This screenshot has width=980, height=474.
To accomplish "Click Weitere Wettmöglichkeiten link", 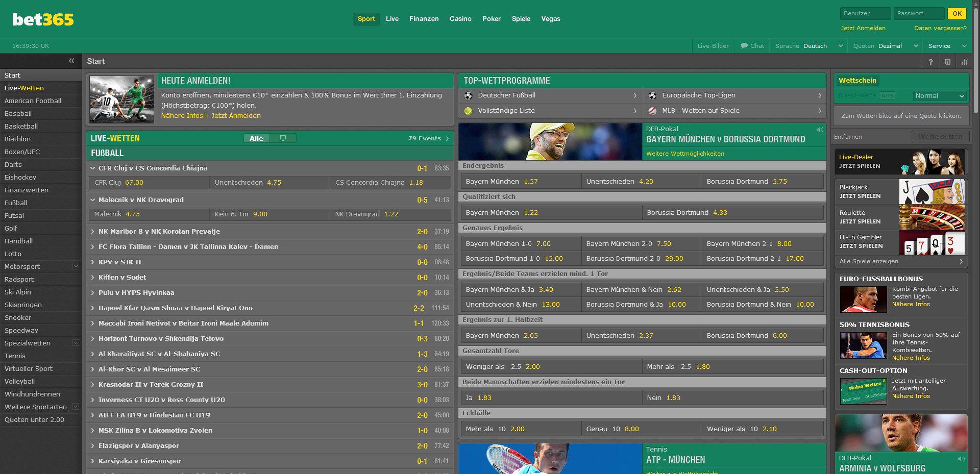I will pyautogui.click(x=685, y=154).
